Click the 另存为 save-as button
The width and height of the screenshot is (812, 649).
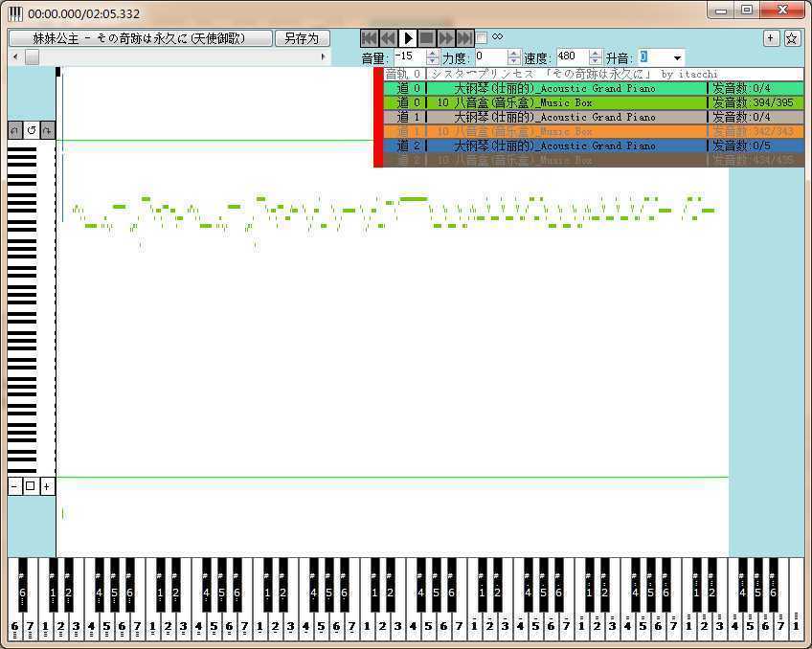point(302,38)
